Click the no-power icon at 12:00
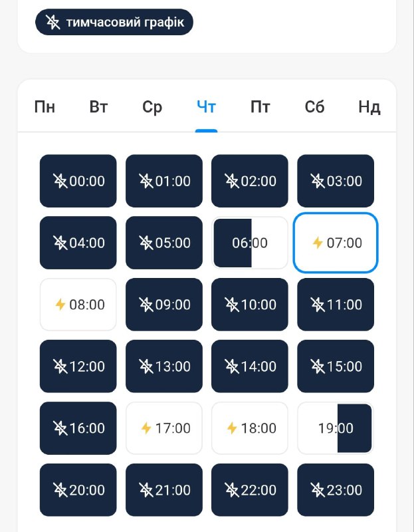The width and height of the screenshot is (414, 532). coord(60,366)
